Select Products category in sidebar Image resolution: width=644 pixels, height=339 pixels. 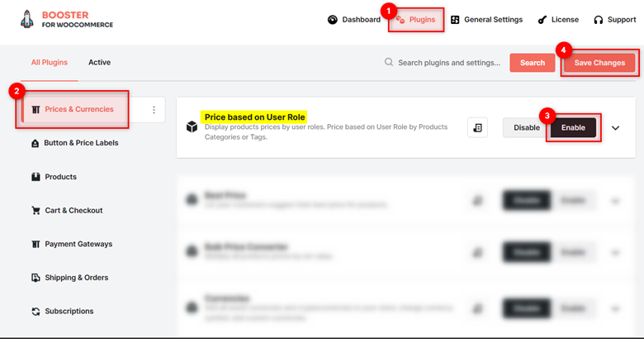pos(54,177)
